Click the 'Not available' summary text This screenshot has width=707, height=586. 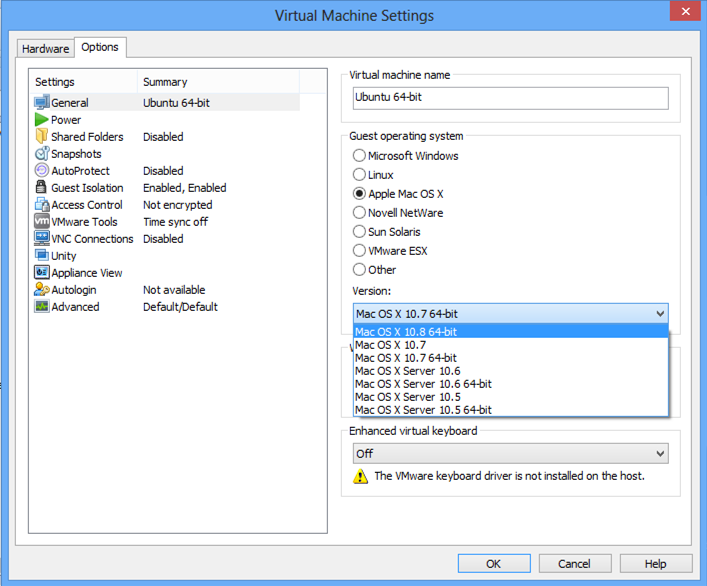pos(174,290)
